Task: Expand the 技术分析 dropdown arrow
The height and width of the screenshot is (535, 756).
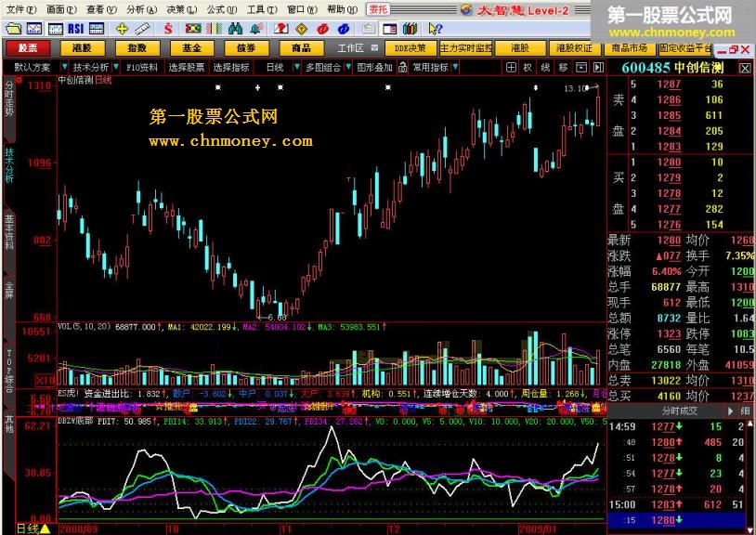Action: [x=116, y=67]
